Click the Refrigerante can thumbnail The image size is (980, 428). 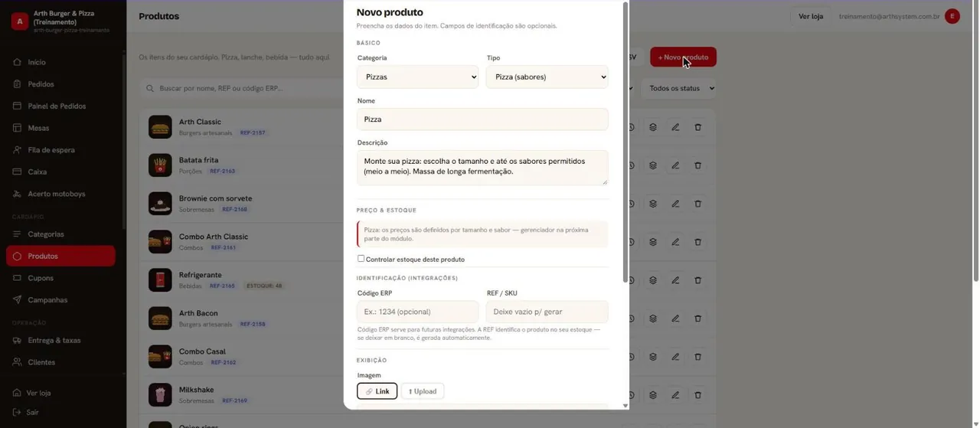pos(160,280)
